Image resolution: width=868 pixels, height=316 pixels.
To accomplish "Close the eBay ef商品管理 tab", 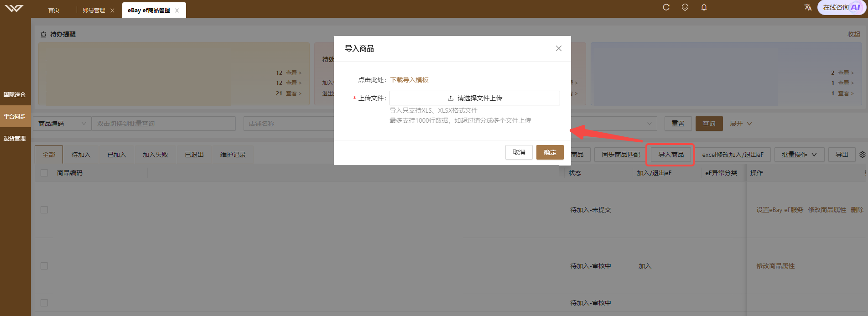I will click(x=177, y=10).
